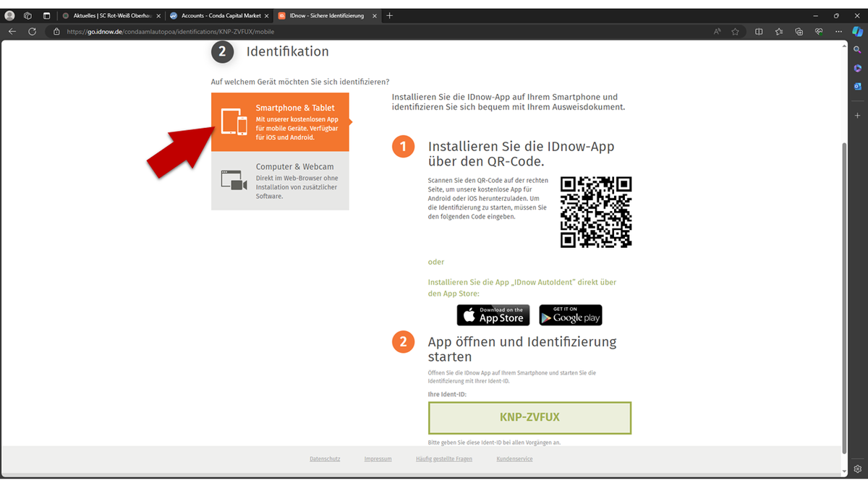Reload the page with the refresh icon
The image size is (868, 488).
pyautogui.click(x=32, y=32)
